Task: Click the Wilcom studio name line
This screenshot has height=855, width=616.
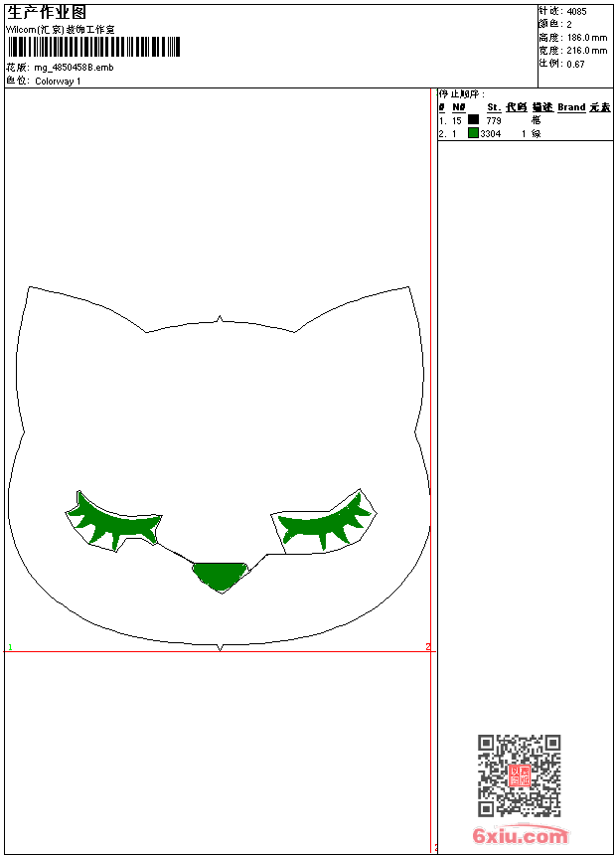Action: [x=61, y=30]
